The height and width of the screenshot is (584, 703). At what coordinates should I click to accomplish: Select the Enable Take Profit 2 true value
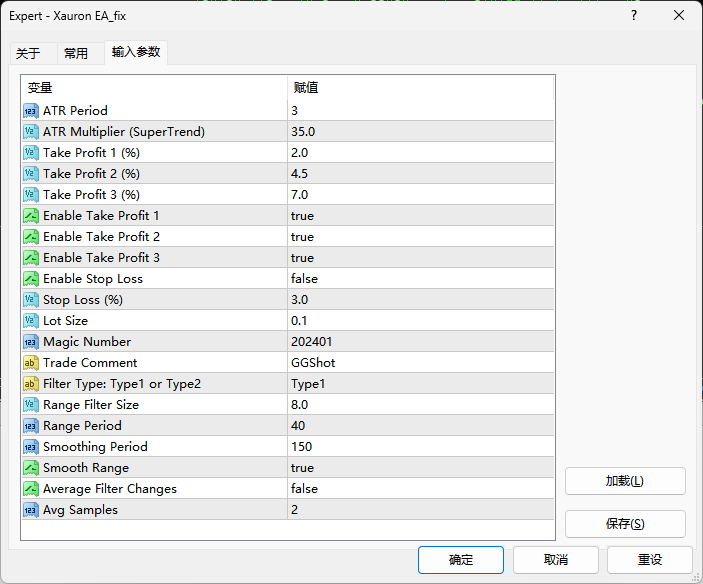click(302, 237)
